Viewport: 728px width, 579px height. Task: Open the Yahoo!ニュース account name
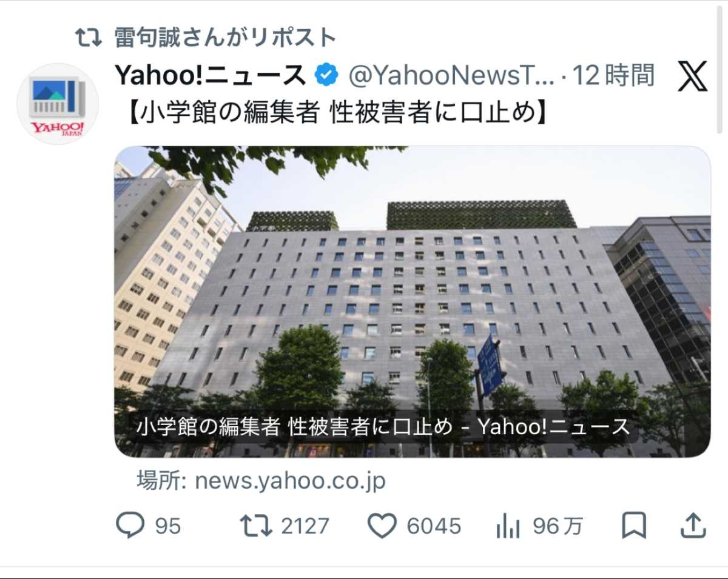210,76
